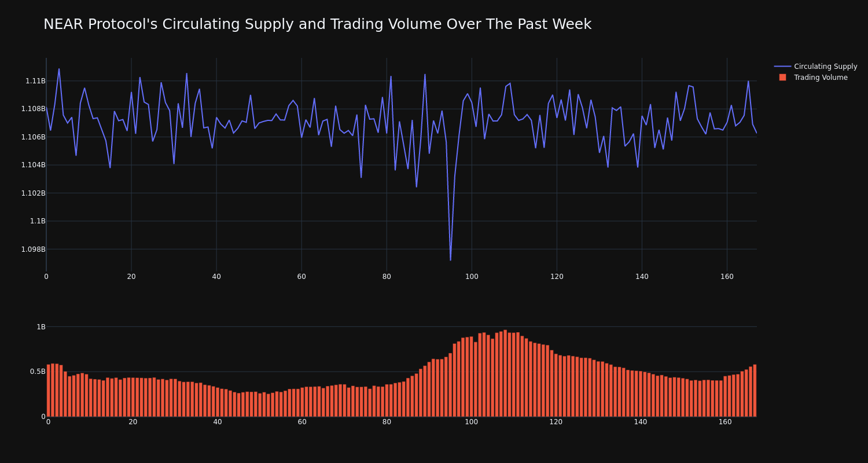Click the 1.102B y-axis label
This screenshot has width=868, height=463.
click(33, 193)
